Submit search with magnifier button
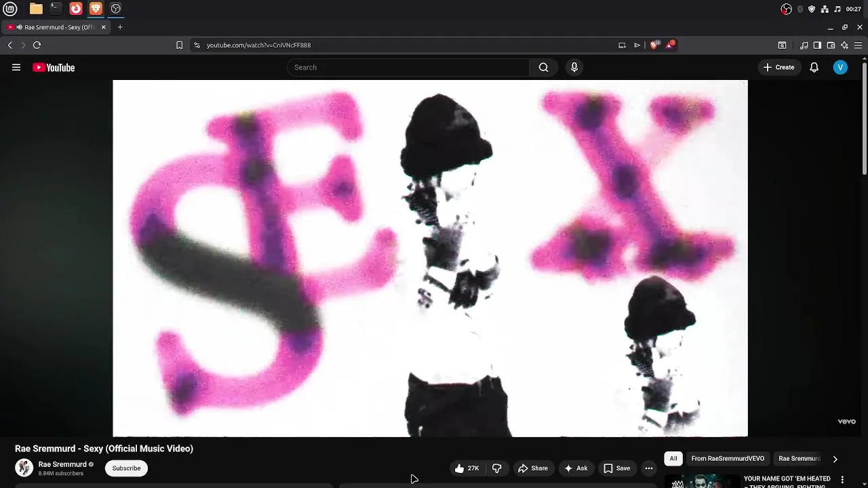Image resolution: width=868 pixels, height=488 pixels. (x=543, y=67)
